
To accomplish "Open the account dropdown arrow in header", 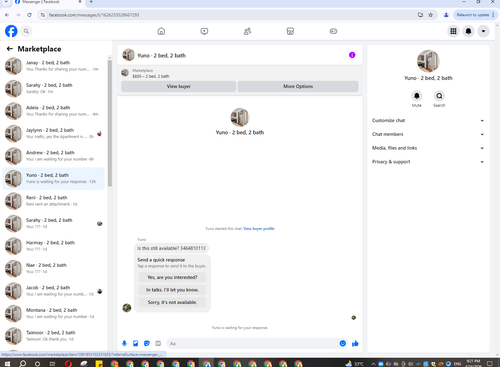I will (x=483, y=31).
